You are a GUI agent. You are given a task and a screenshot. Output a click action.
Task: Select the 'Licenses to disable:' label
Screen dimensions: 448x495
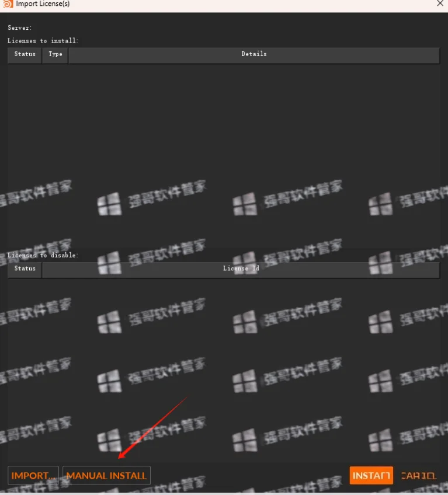43,255
